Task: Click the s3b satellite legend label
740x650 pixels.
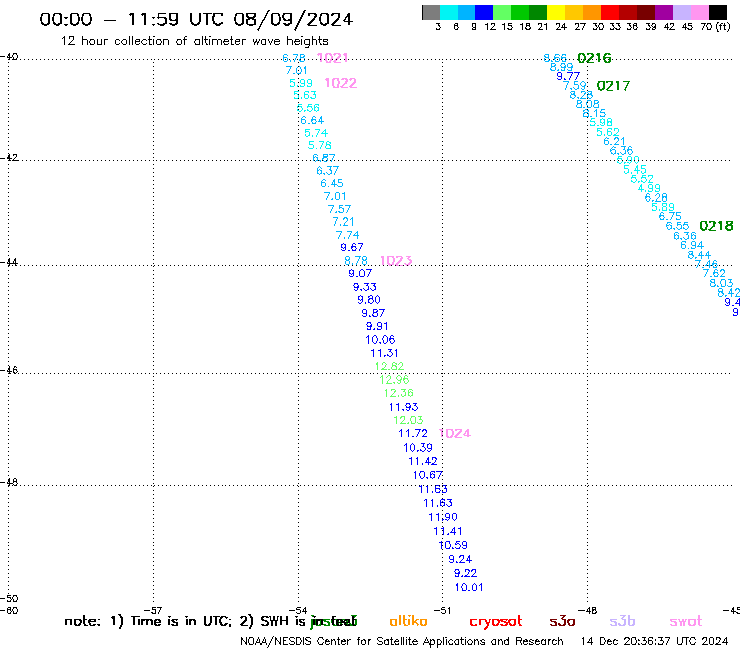Action: [x=622, y=621]
